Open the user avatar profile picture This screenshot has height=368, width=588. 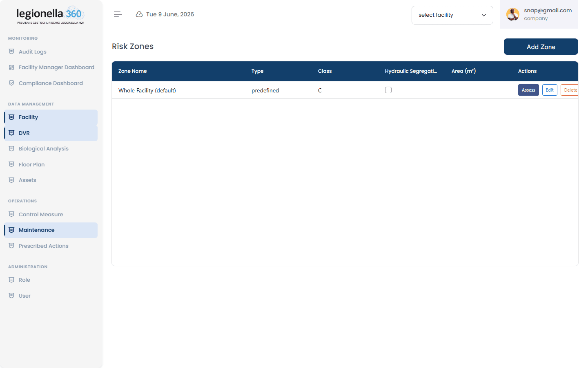(x=513, y=14)
